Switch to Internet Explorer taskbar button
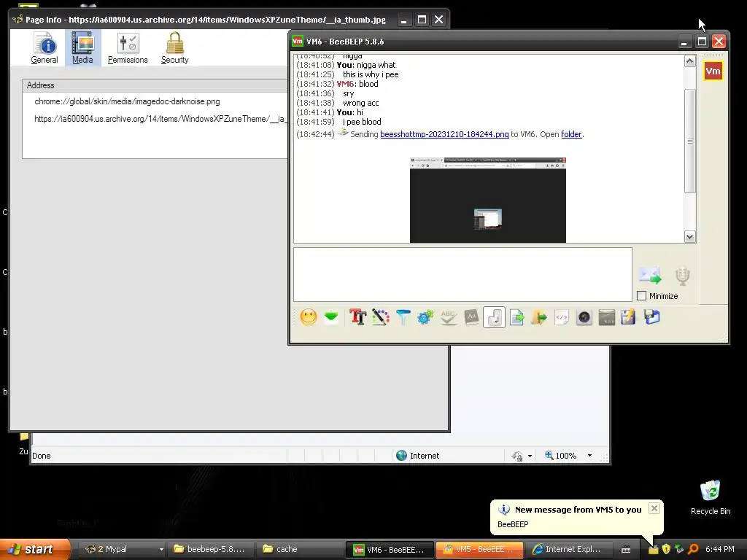 (x=568, y=549)
